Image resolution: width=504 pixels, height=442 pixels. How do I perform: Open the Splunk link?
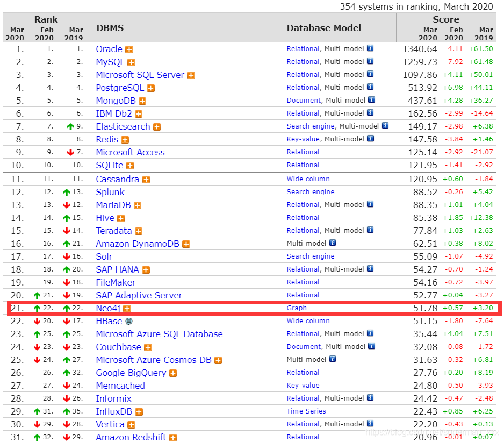point(110,192)
